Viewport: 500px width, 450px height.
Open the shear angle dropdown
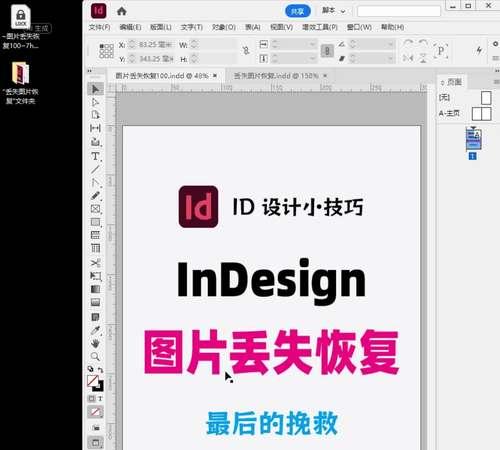click(390, 59)
